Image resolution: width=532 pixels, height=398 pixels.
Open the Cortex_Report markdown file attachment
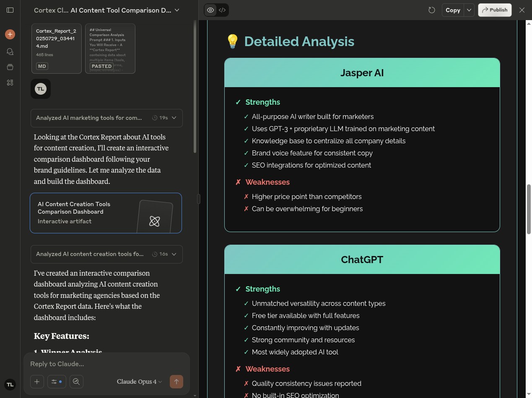57,49
